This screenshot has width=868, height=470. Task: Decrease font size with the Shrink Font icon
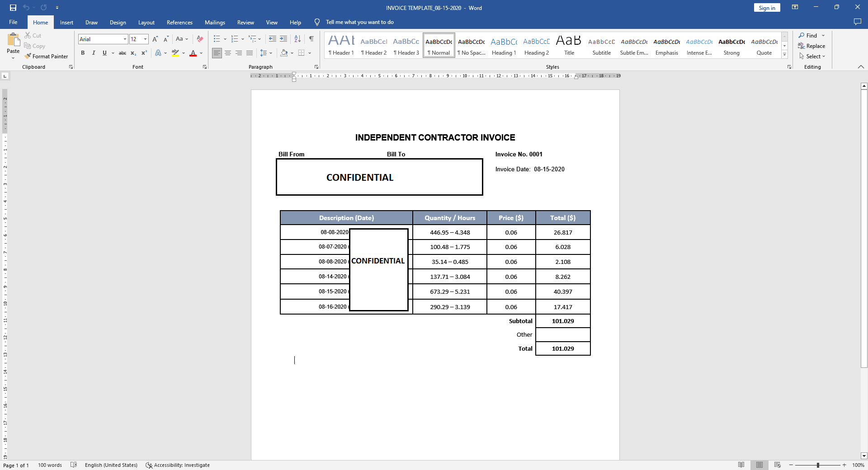(x=166, y=39)
